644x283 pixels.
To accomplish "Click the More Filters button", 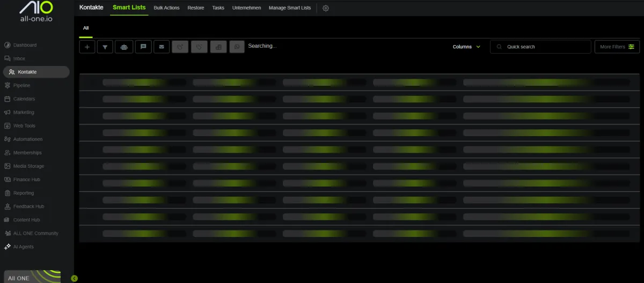I will 617,47.
